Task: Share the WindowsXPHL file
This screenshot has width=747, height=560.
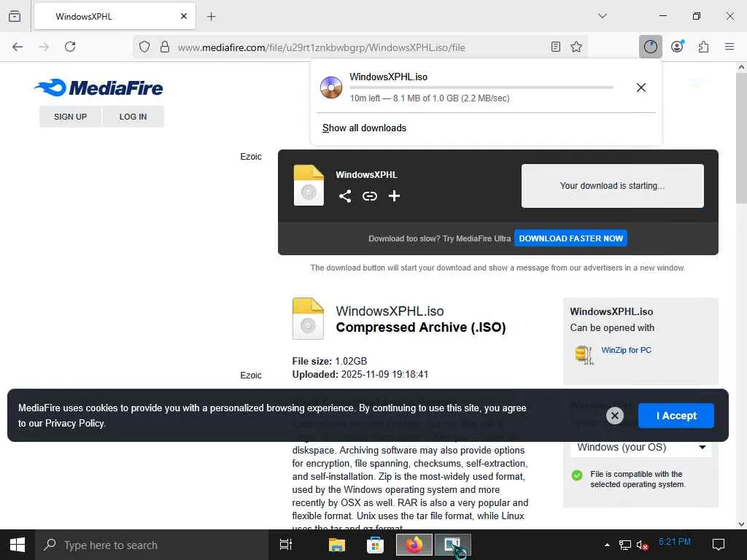Action: [345, 196]
